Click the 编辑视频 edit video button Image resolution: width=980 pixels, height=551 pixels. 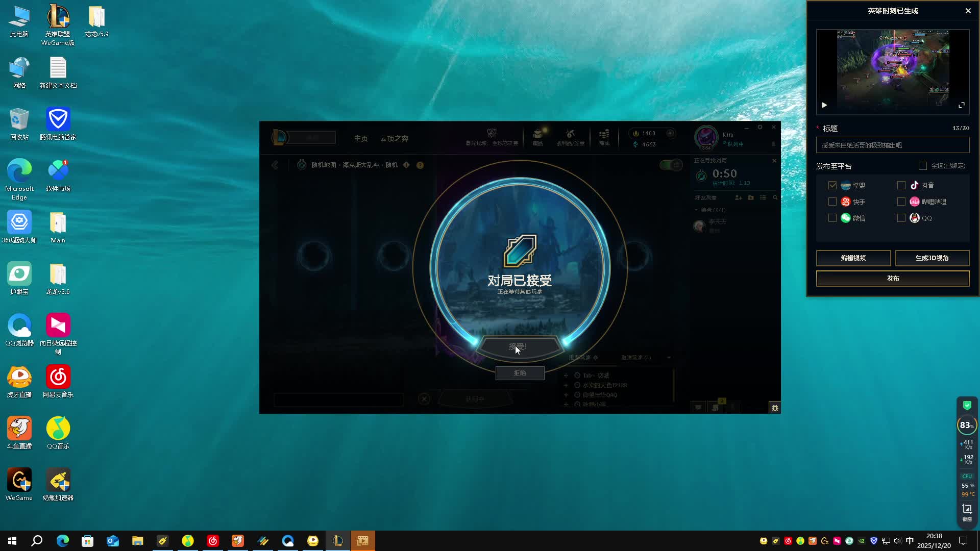853,258
